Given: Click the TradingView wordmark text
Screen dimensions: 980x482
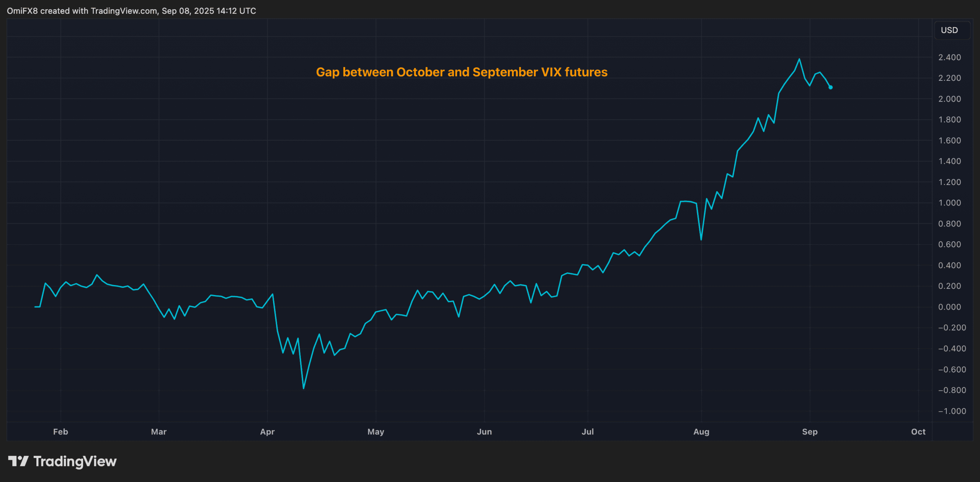Looking at the screenshot, I should click(75, 462).
